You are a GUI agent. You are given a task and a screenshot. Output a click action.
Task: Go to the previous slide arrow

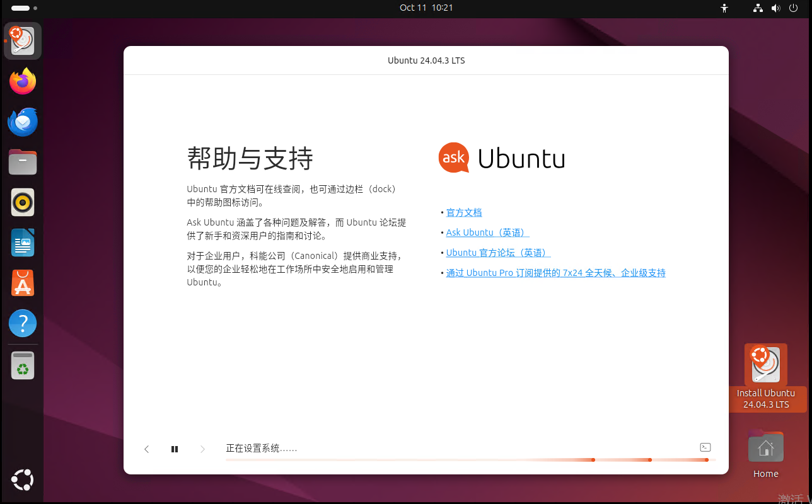coord(147,449)
